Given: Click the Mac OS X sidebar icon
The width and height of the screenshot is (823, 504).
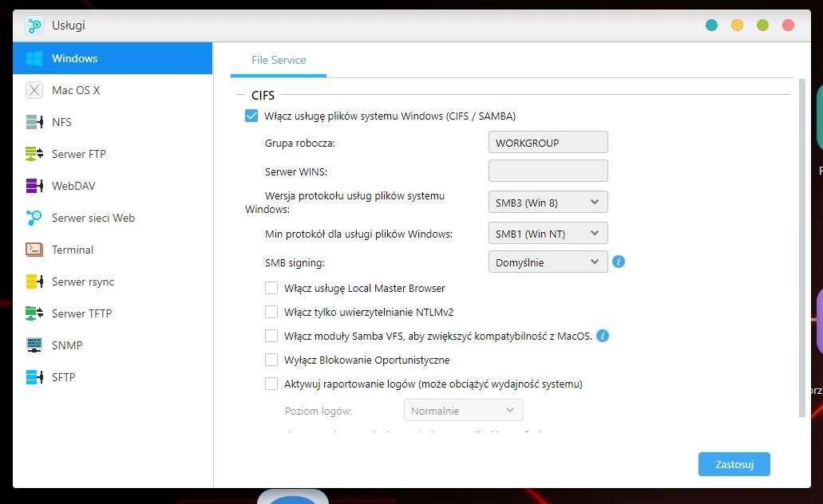Looking at the screenshot, I should 34,90.
